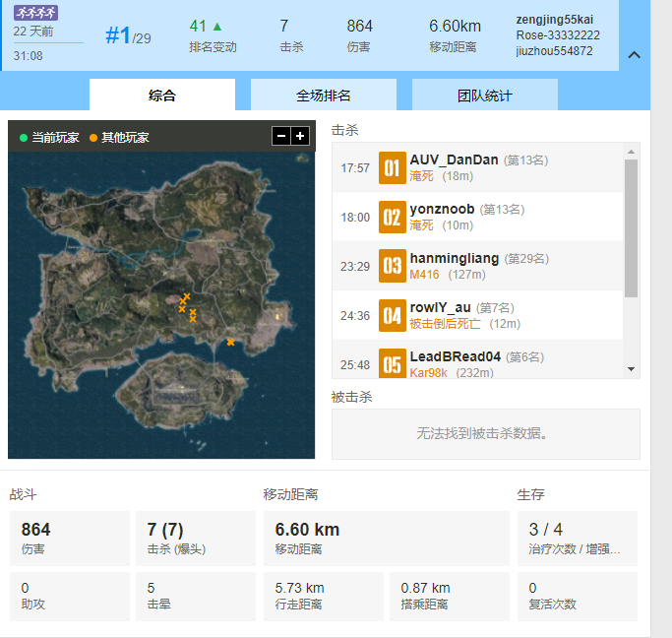Viewport: 672px width, 638px height.
Task: Click kill badge 02 for yonznoob
Action: coord(393,217)
